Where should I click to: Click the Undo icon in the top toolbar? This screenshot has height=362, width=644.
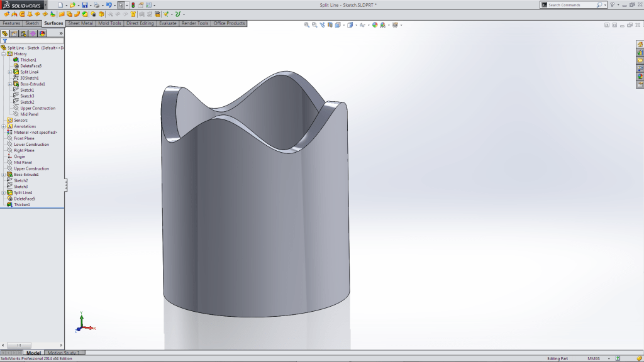click(108, 4)
